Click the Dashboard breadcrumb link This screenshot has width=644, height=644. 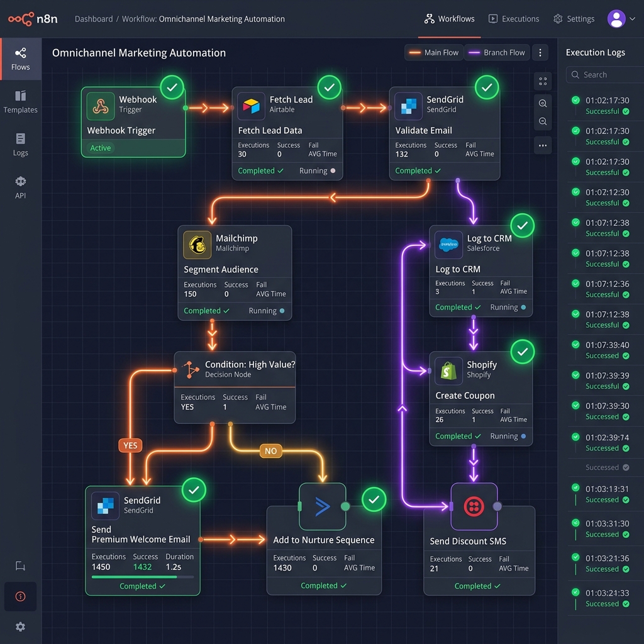[94, 19]
